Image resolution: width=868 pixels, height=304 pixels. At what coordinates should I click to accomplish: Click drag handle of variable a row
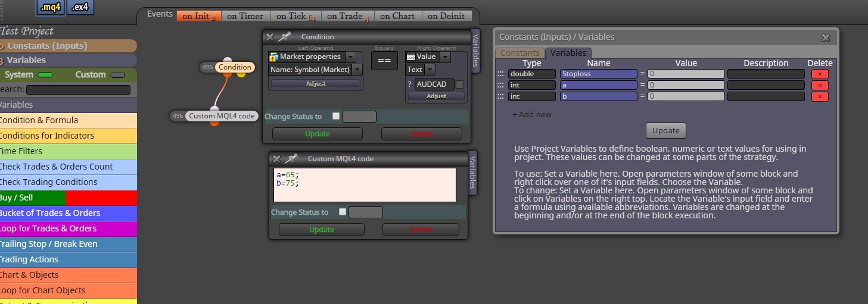pyautogui.click(x=500, y=85)
